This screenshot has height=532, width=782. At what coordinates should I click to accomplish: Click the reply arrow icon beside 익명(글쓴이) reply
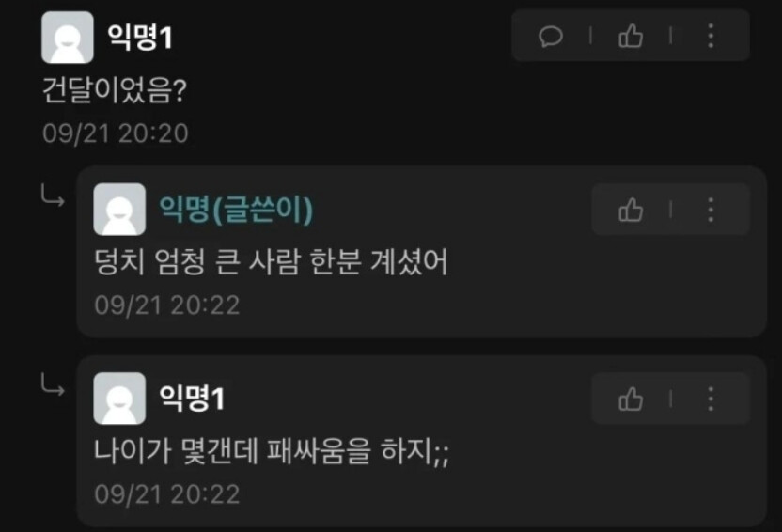(53, 195)
